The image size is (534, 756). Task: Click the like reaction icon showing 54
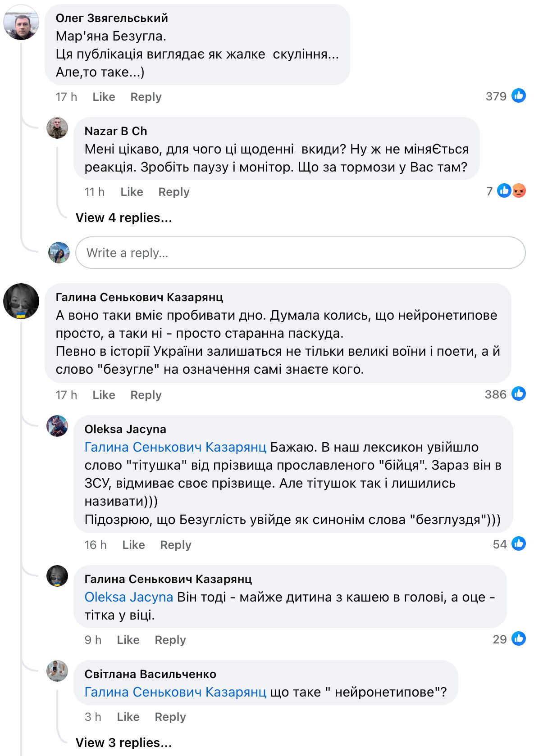519,544
